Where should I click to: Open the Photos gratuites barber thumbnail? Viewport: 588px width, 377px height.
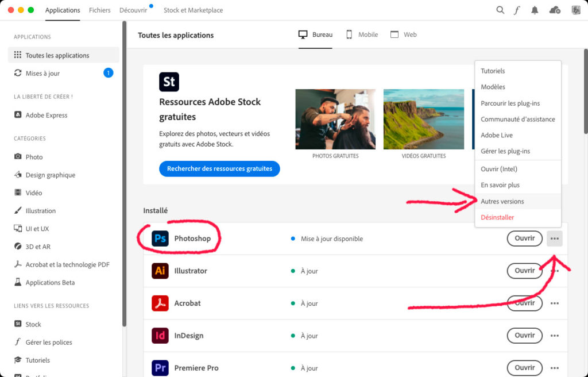pyautogui.click(x=335, y=120)
